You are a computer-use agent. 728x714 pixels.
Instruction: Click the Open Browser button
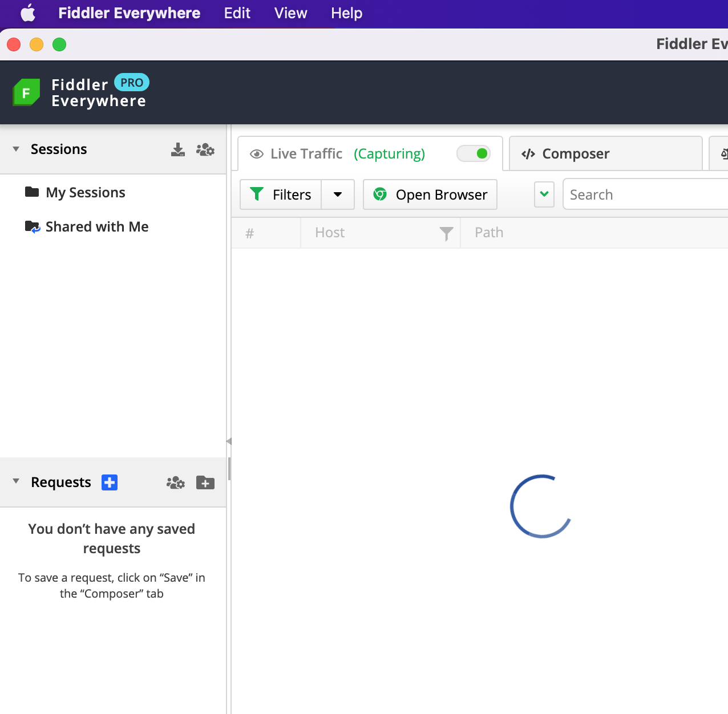tap(430, 194)
